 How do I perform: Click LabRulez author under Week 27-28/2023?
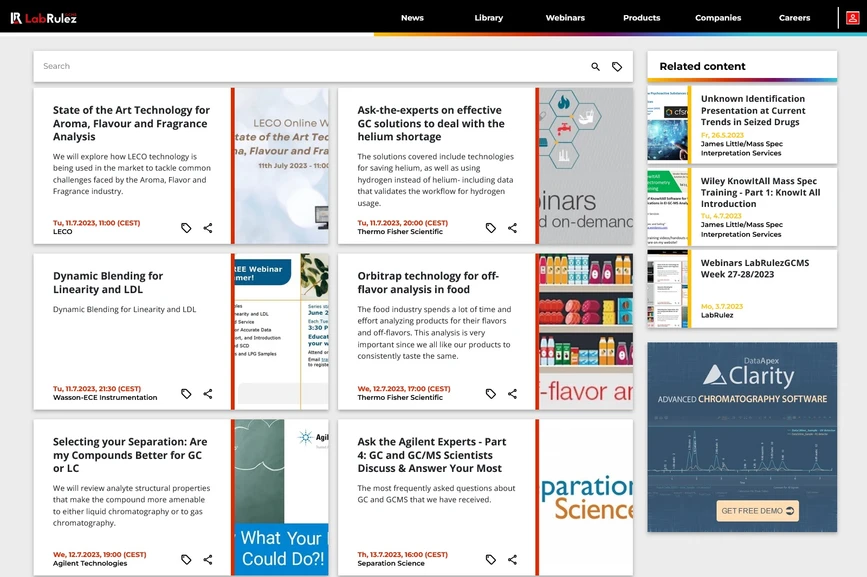pos(717,315)
